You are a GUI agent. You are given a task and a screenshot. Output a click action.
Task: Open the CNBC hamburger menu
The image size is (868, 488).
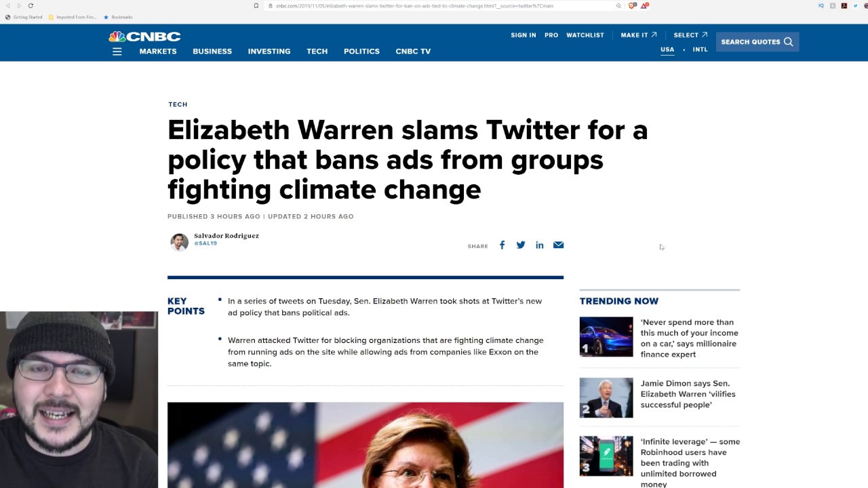tap(117, 52)
